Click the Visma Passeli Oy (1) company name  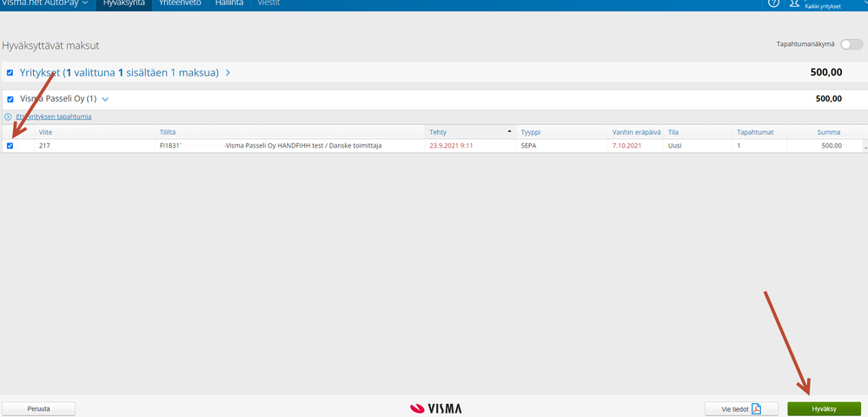coord(58,99)
